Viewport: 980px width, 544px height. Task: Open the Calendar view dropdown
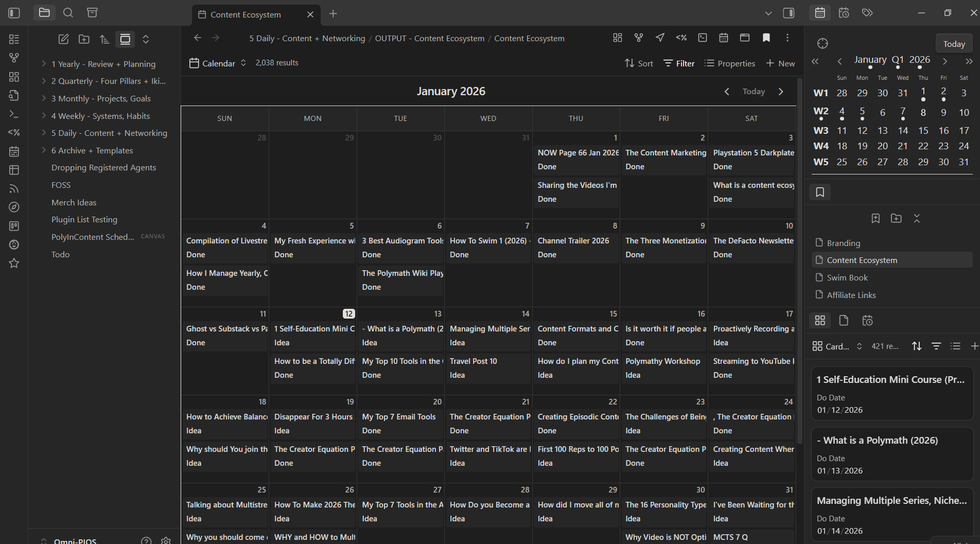pos(217,63)
